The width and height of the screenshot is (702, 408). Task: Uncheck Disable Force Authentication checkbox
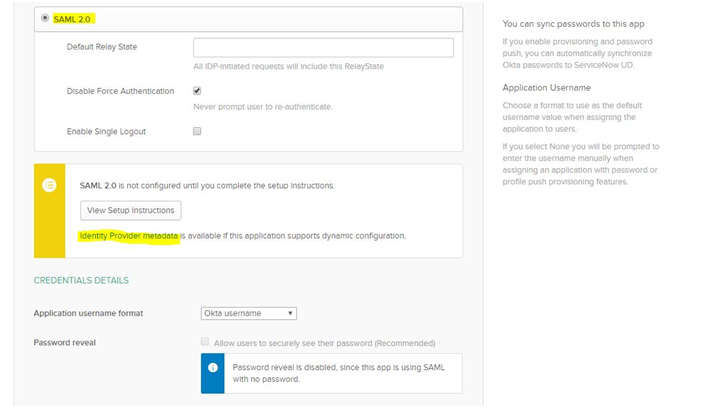pos(197,91)
